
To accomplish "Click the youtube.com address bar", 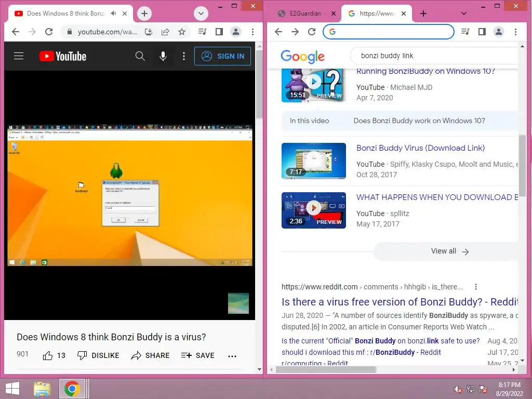I will tap(107, 32).
